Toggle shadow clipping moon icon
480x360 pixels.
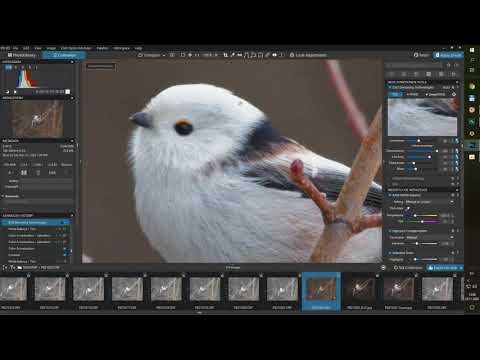click(x=7, y=92)
